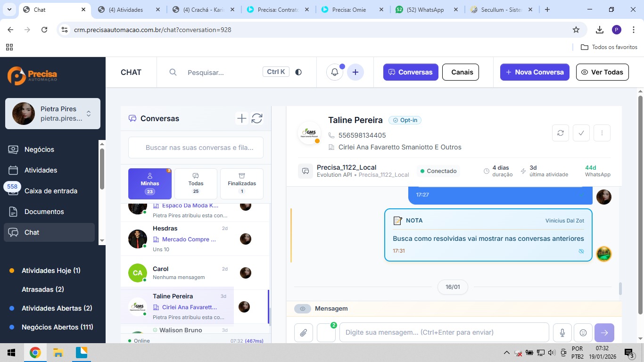Switch to the Todas conversations tab
This screenshot has width=644, height=362.
196,184
